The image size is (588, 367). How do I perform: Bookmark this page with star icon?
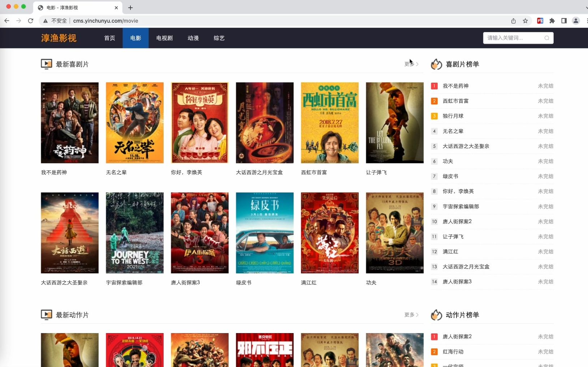(525, 21)
